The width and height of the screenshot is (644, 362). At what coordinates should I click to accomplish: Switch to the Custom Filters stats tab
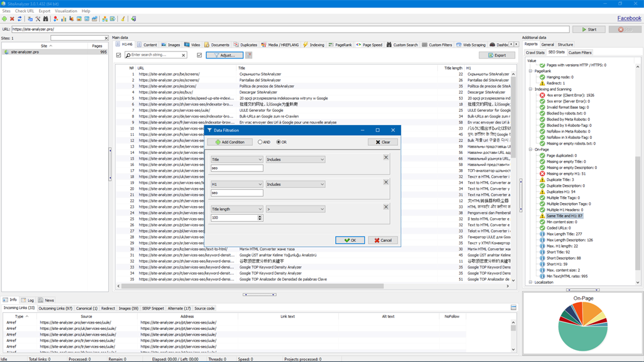coord(580,53)
